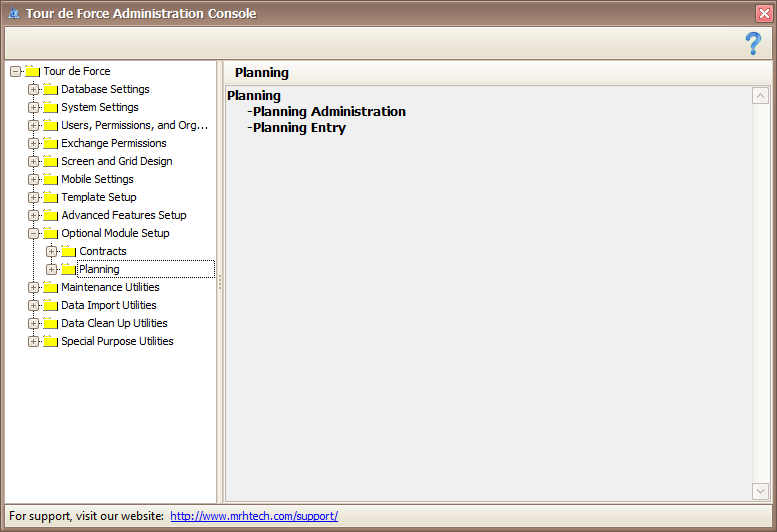777x532 pixels.
Task: Expand the Data Import Utilities node
Action: click(x=33, y=305)
